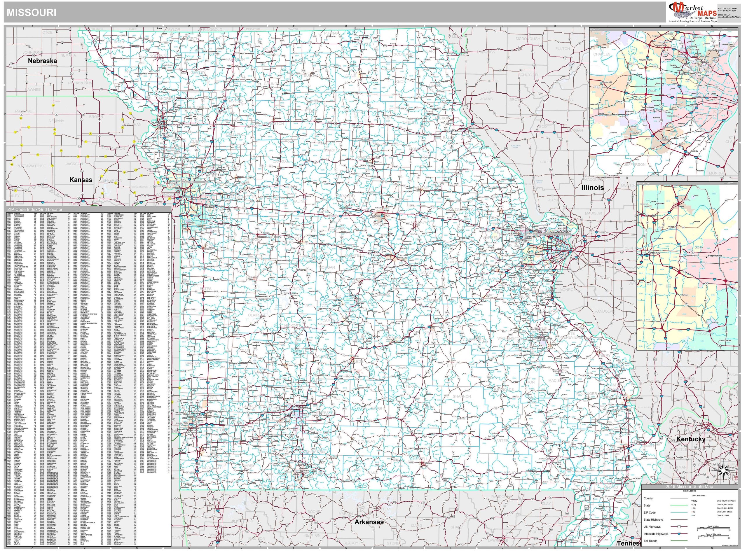This screenshot has height=560, width=747.
Task: Click the MISSOURI title in the header
Action: tap(32, 13)
